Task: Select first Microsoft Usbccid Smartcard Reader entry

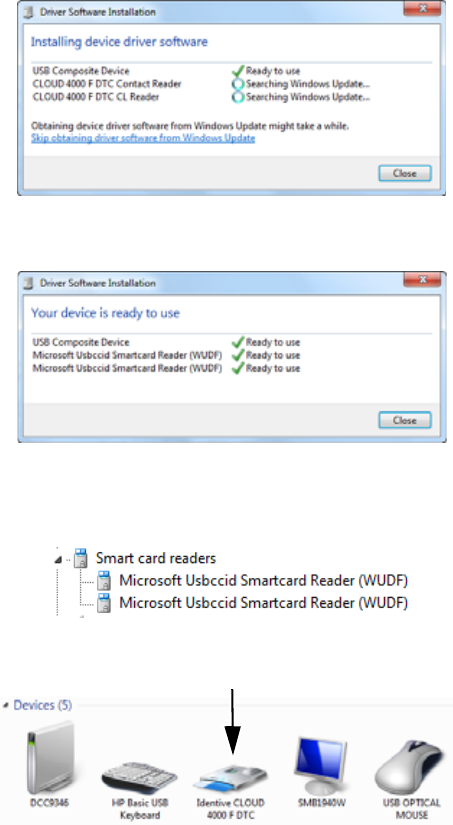Action: (x=263, y=580)
